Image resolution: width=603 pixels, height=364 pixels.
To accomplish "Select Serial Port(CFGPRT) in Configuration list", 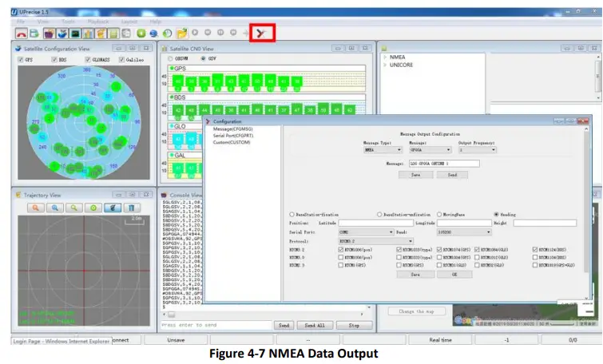I will click(233, 136).
